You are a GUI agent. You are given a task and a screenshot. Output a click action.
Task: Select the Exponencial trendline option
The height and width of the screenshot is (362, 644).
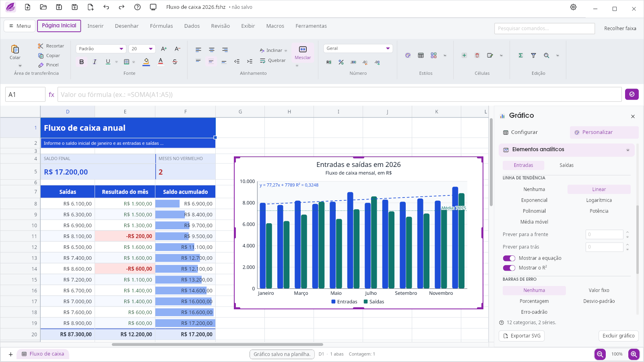(534, 200)
